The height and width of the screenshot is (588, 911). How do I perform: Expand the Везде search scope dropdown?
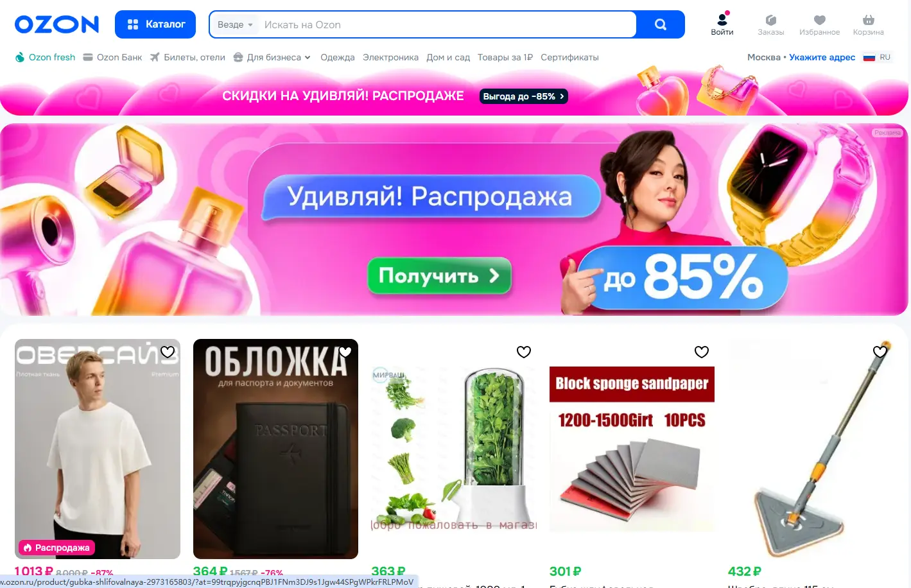235,24
